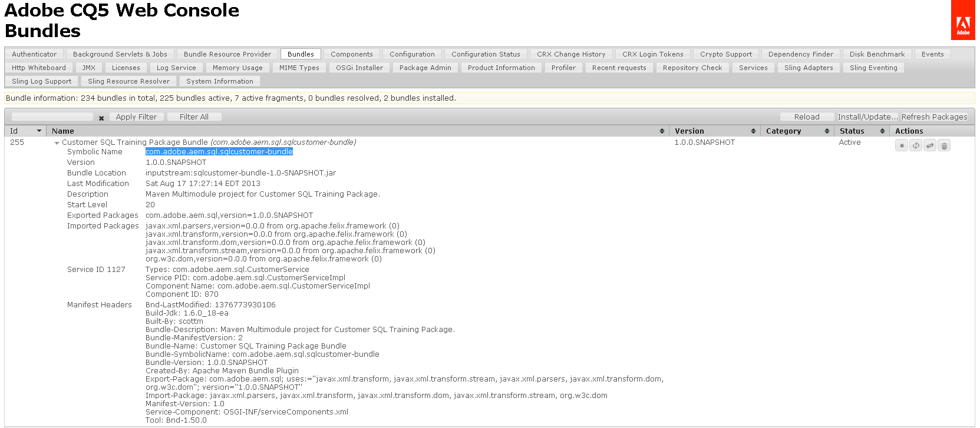Open the Authenticator tab
This screenshot has width=980, height=428.
point(34,54)
